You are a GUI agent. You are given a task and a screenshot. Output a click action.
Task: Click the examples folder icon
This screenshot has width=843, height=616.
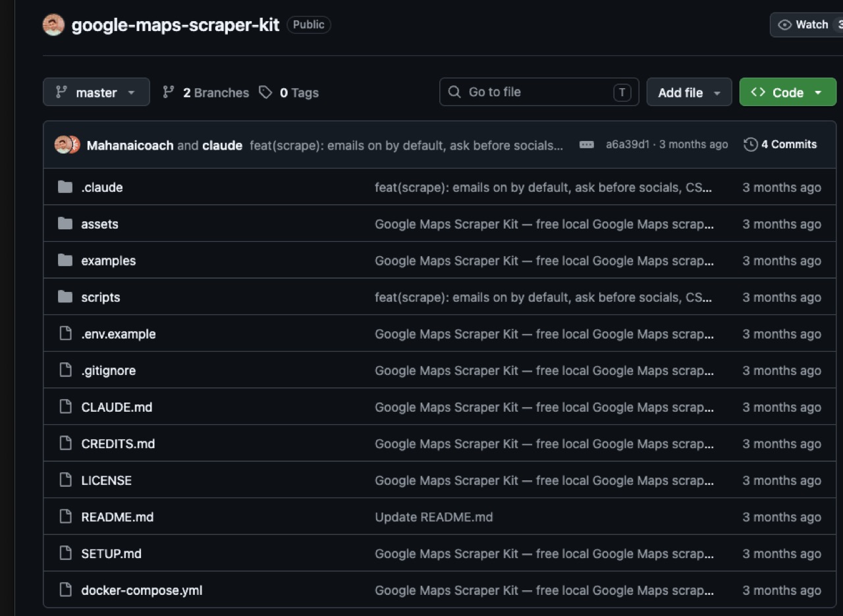(x=65, y=260)
